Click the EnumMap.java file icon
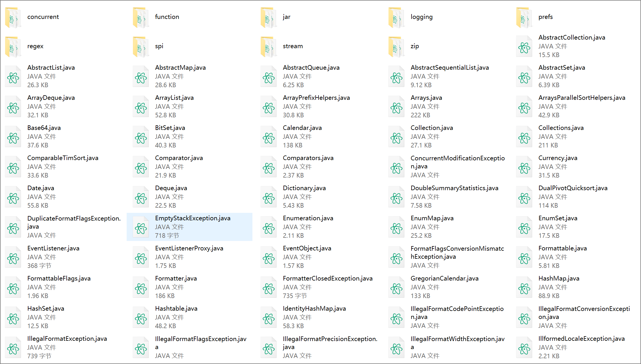 click(x=397, y=227)
